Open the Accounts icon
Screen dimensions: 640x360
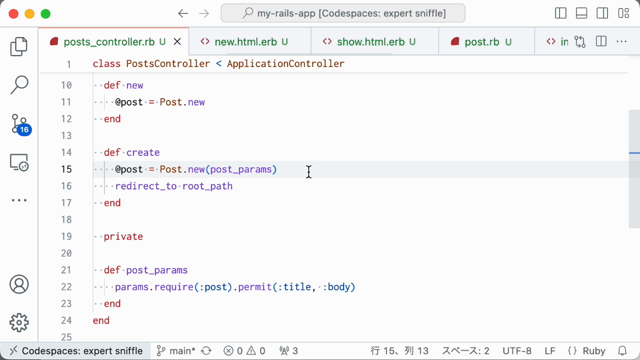pos(19,284)
